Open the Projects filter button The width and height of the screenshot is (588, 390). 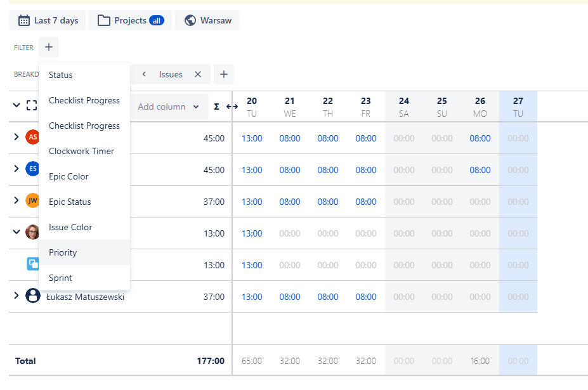pos(130,20)
